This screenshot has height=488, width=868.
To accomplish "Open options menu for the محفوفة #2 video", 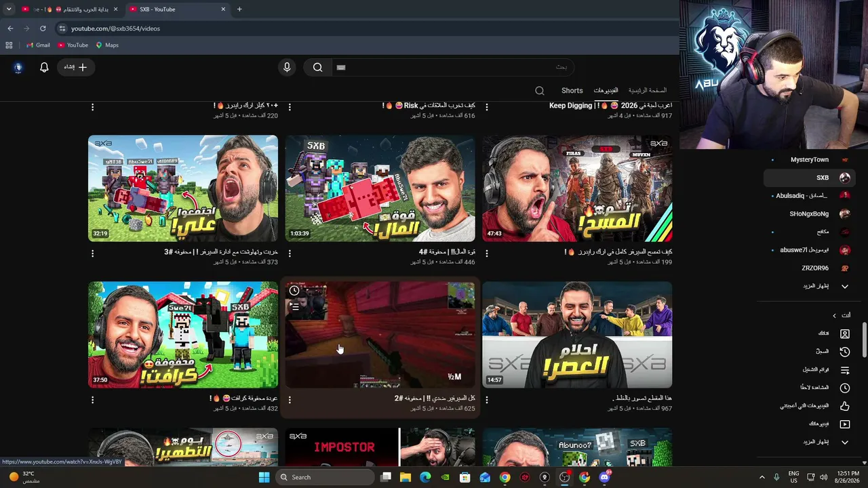I will tap(290, 399).
